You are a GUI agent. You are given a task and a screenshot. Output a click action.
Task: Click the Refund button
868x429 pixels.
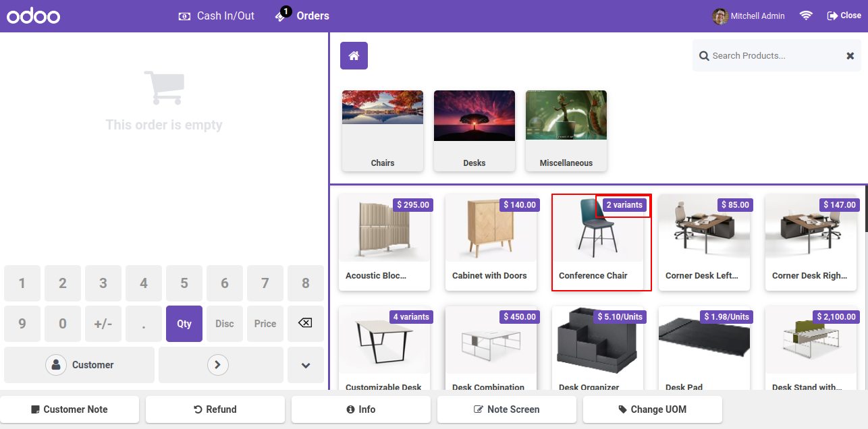tap(215, 409)
